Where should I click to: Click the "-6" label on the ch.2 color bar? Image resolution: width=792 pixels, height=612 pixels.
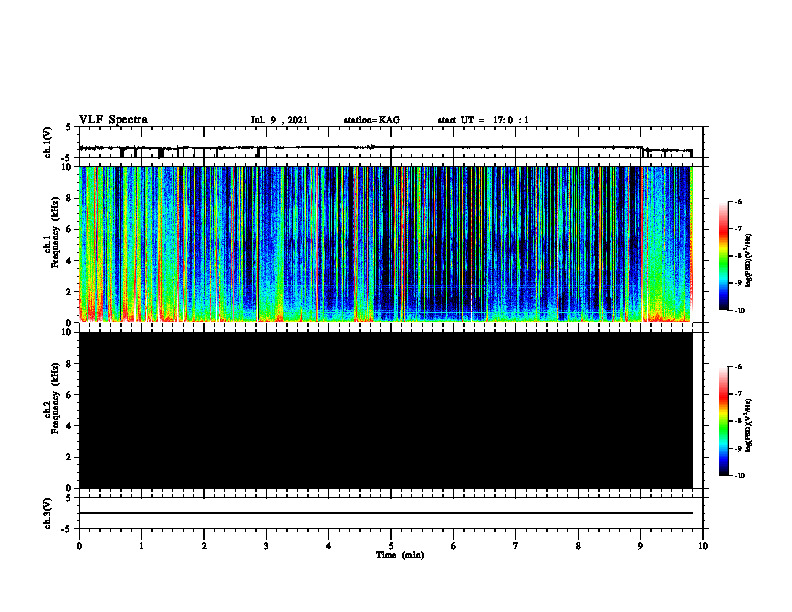[x=738, y=367]
